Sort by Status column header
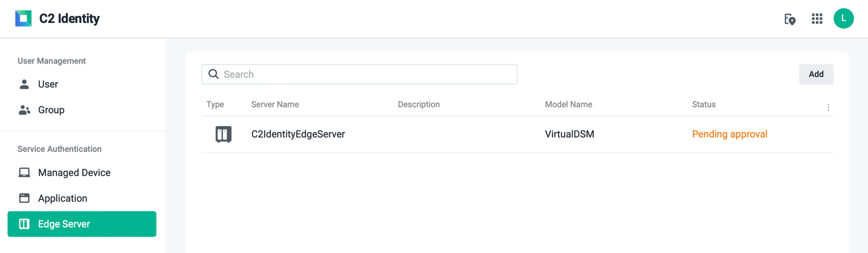The image size is (868, 253). pos(704,104)
